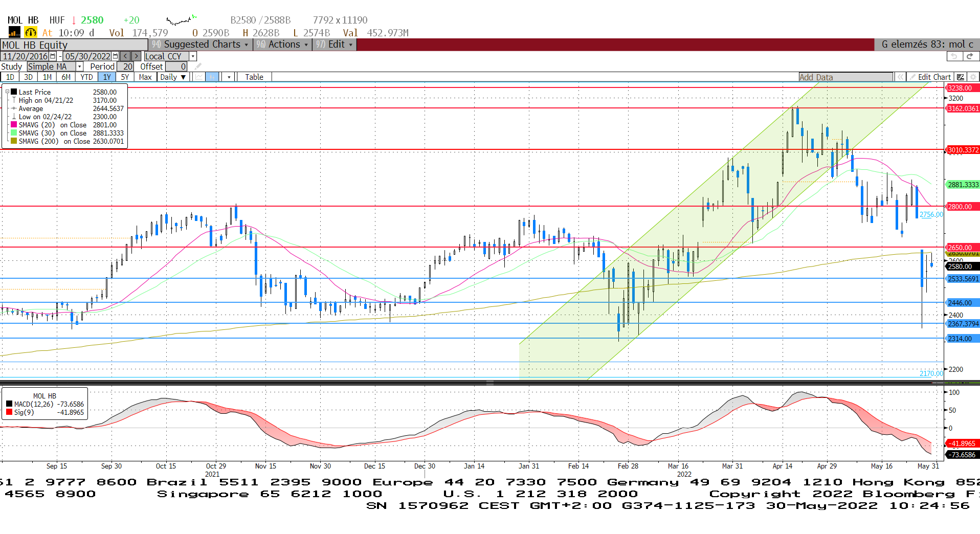Click the G elemzés 83: mol c title
This screenshot has width=980, height=534.
click(x=927, y=44)
